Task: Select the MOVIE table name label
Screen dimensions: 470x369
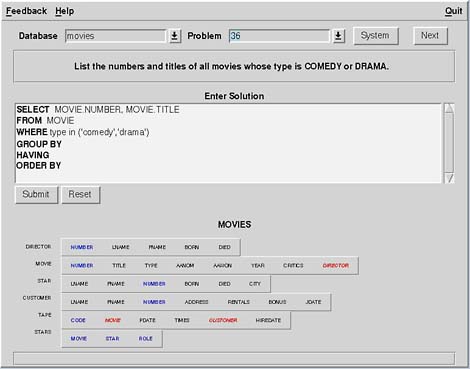Action: coord(43,264)
